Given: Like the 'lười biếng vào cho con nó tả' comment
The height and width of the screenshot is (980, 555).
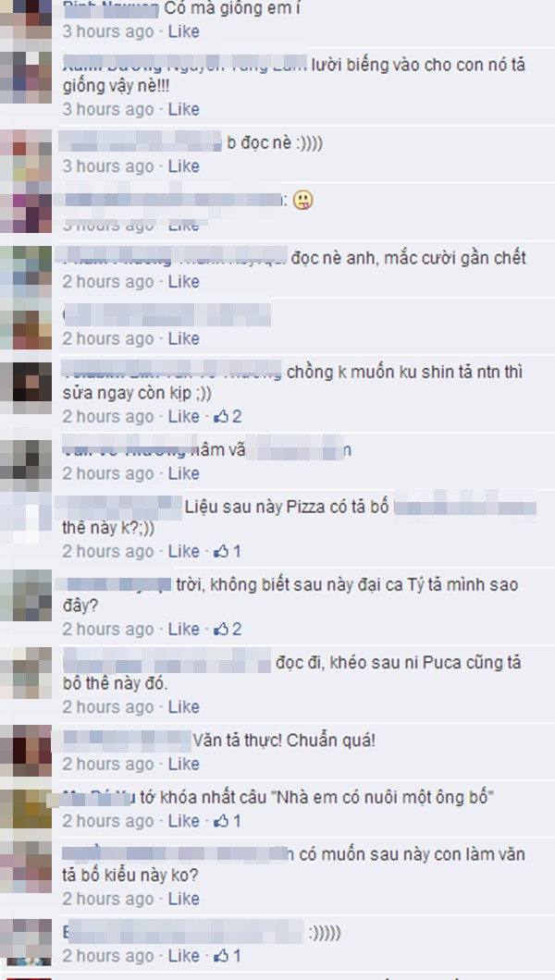Looking at the screenshot, I should click(184, 109).
